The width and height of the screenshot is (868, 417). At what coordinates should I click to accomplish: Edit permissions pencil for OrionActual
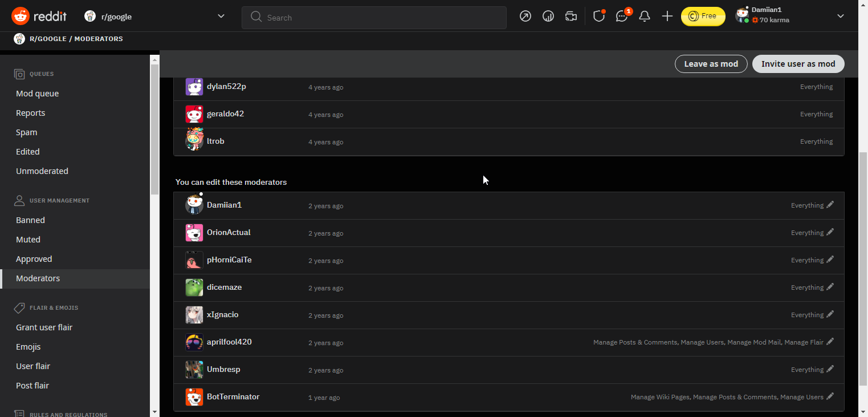830,232
